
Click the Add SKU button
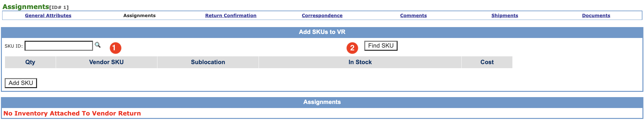[21, 83]
